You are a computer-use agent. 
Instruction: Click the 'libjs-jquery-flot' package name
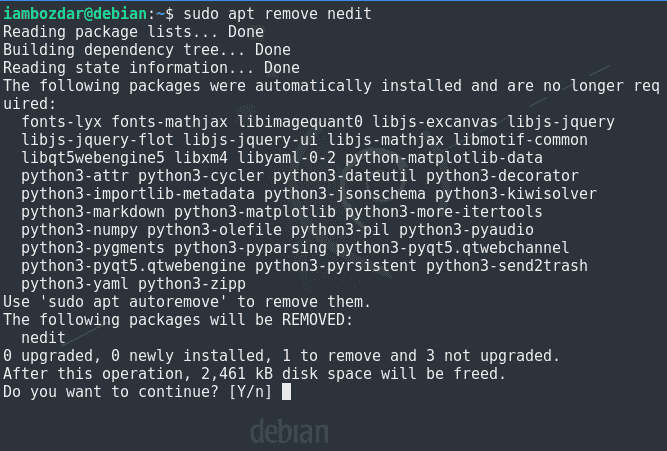(97, 140)
